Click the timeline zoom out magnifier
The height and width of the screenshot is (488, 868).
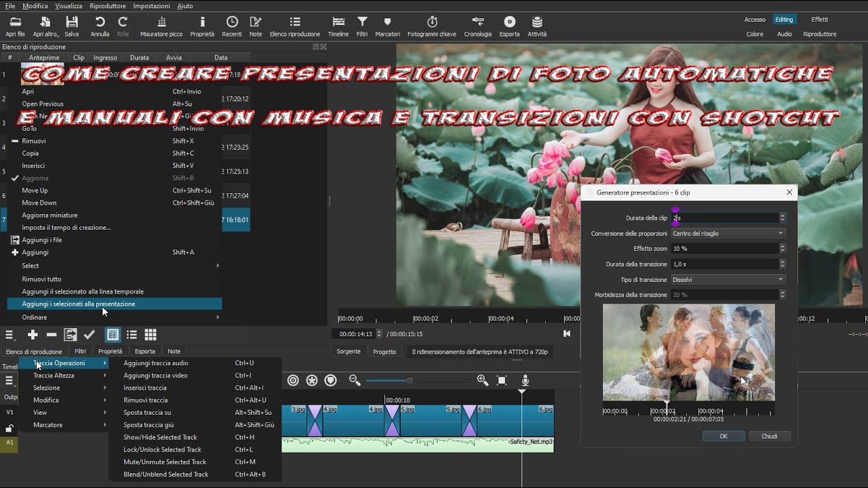tap(355, 380)
